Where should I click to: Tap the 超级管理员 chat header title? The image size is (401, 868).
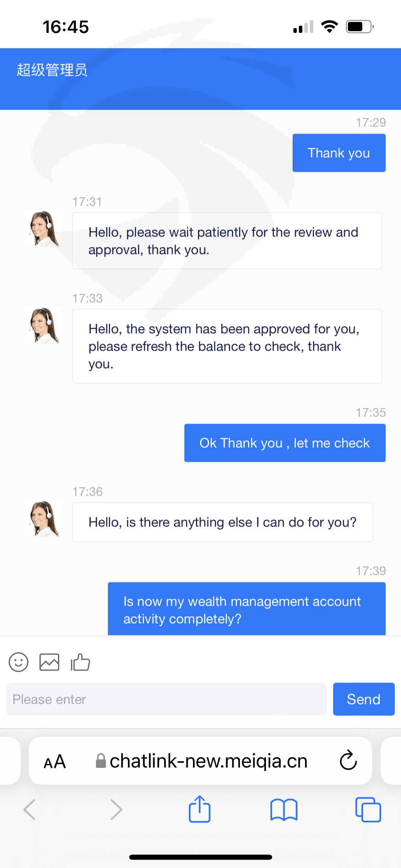pos(52,70)
